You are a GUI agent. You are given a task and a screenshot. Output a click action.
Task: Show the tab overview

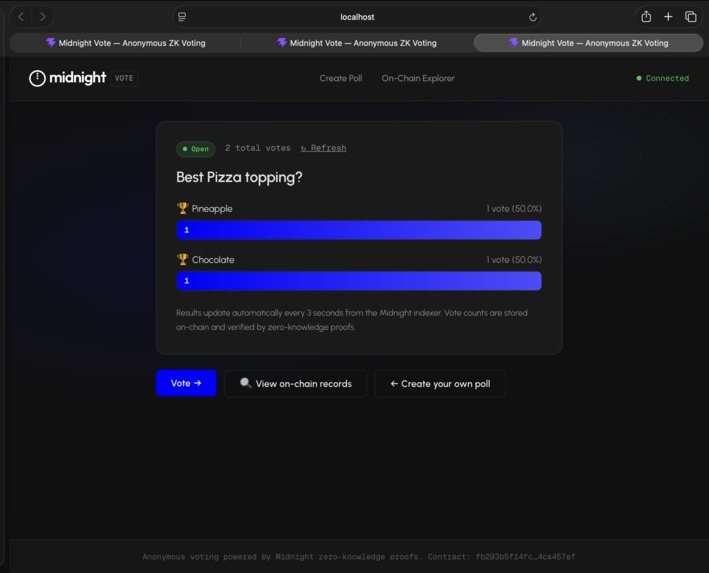click(x=690, y=17)
